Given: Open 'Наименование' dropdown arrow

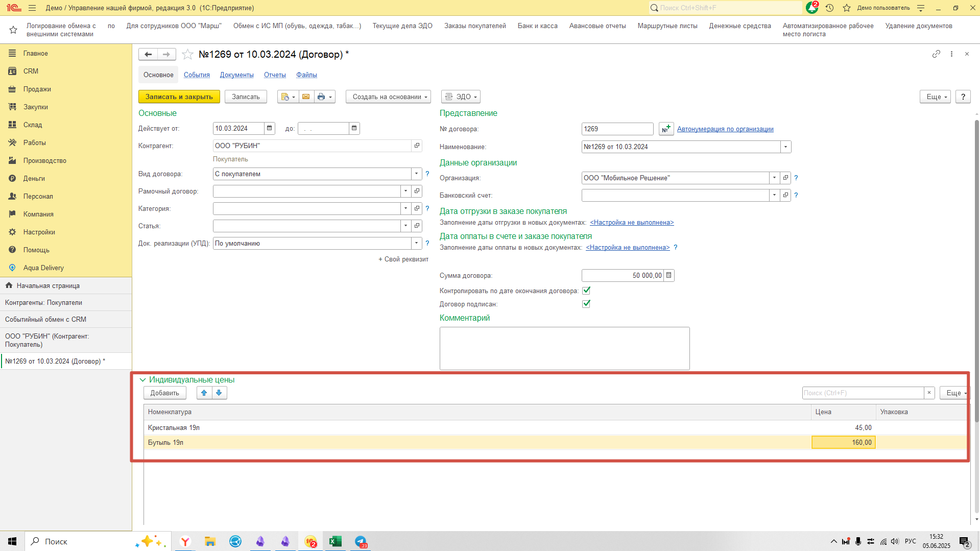Looking at the screenshot, I should 786,147.
